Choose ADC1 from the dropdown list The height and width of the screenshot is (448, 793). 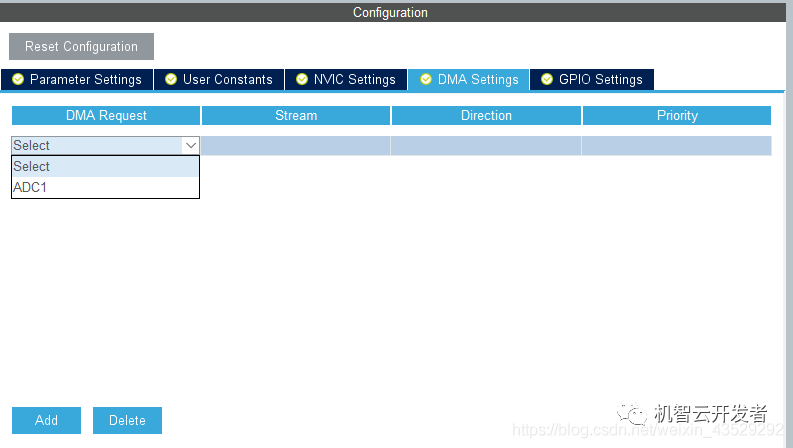pyautogui.click(x=105, y=188)
